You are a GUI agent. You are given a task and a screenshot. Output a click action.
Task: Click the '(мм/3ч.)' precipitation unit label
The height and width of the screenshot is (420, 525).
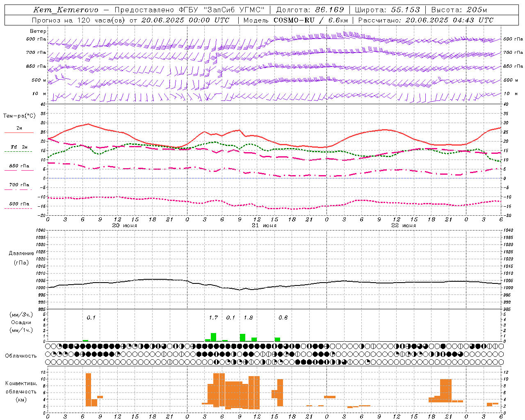click(x=21, y=315)
